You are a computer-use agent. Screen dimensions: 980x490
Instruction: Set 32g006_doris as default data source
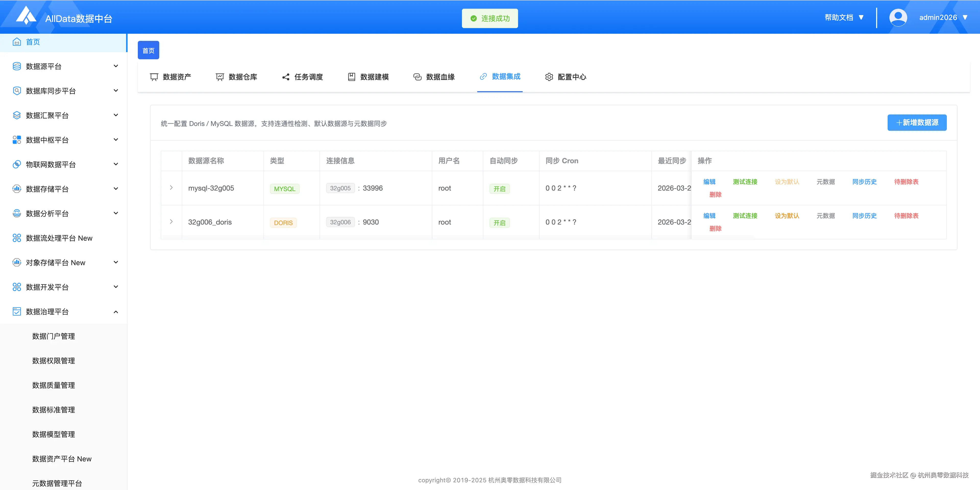coord(787,216)
